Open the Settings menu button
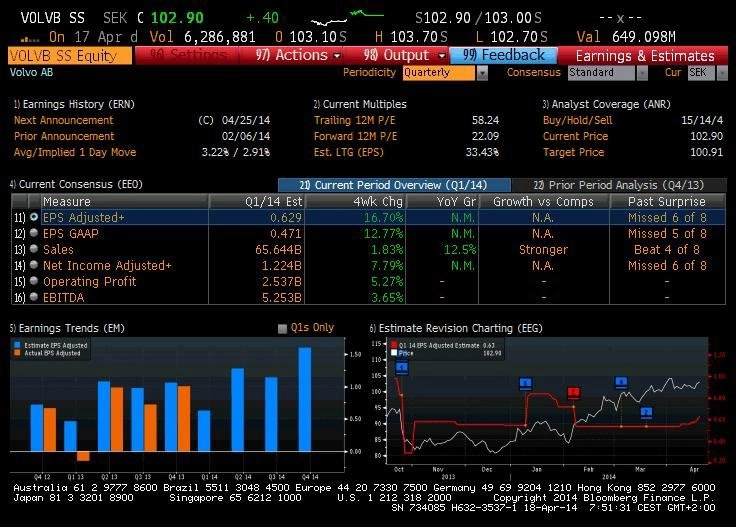 coord(187,55)
